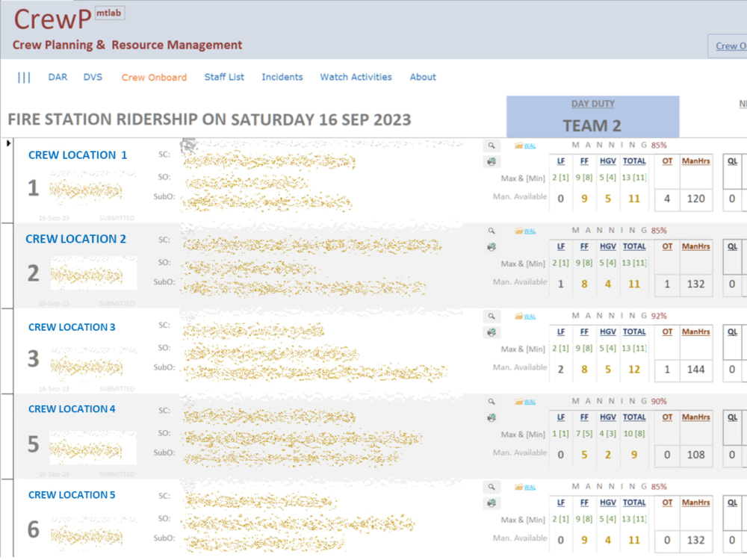Expand the arrow beside the Crew Location 3 row
The width and height of the screenshot is (747, 560).
tap(7, 314)
